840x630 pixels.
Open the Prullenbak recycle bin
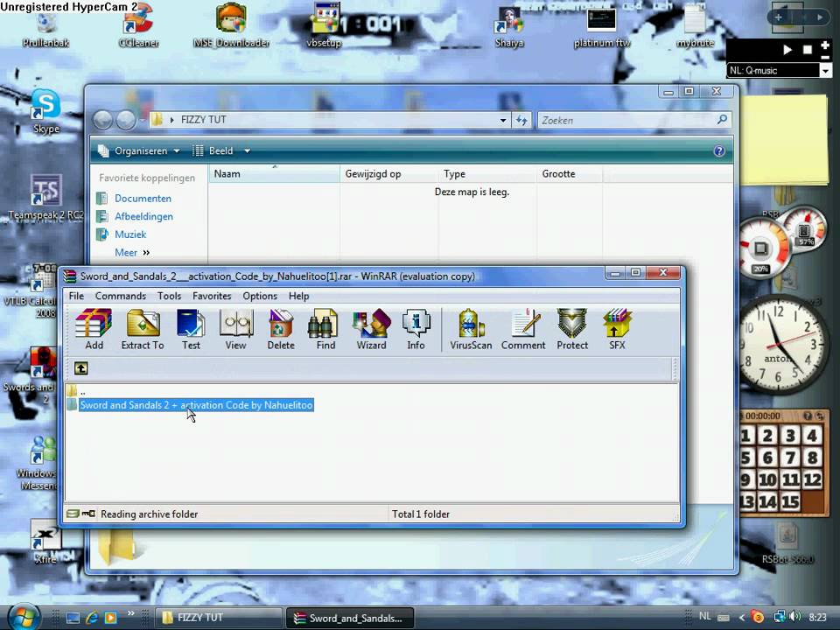coord(46,30)
